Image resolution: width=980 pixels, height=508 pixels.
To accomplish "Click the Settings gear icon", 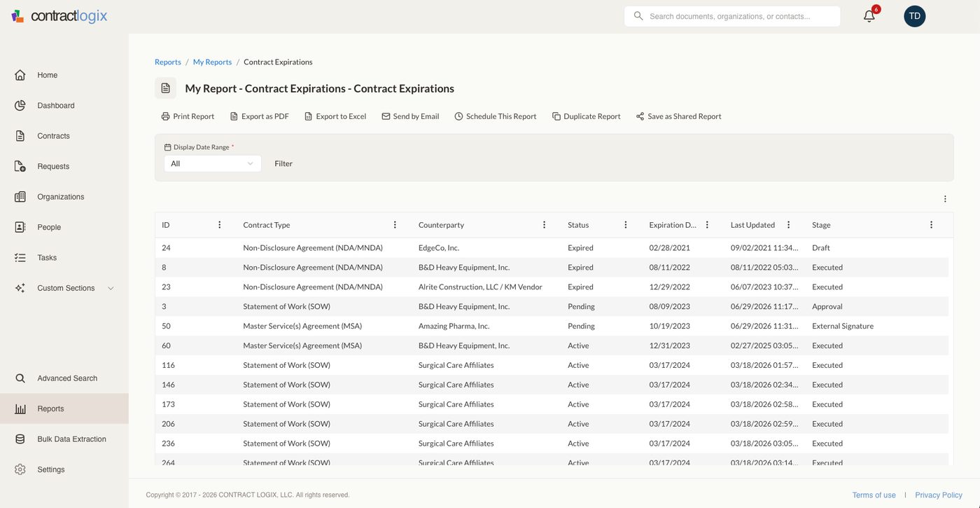I will (x=20, y=469).
